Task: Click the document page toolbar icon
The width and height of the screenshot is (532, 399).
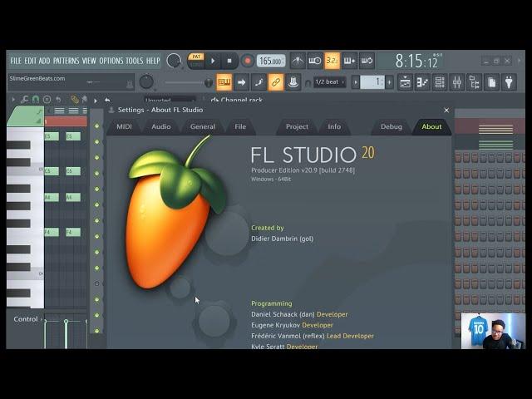Action: pyautogui.click(x=491, y=82)
